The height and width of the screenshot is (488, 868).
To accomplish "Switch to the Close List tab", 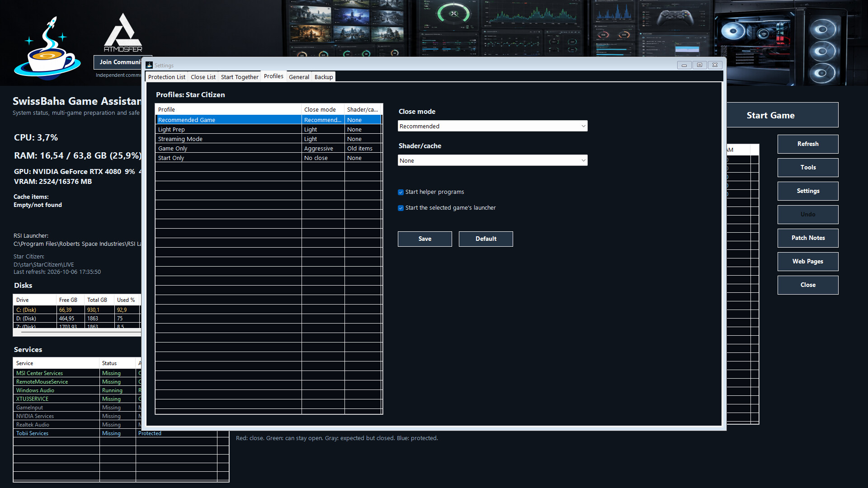I will pos(203,77).
